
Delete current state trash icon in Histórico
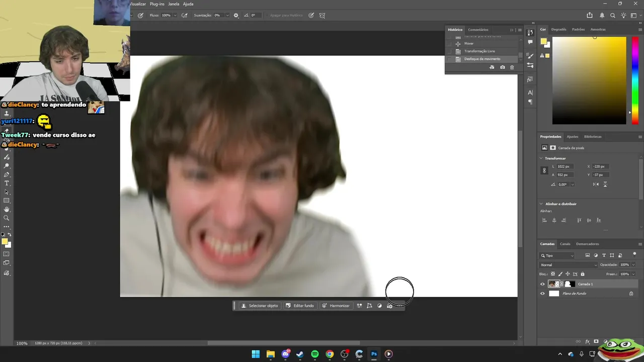tap(512, 67)
